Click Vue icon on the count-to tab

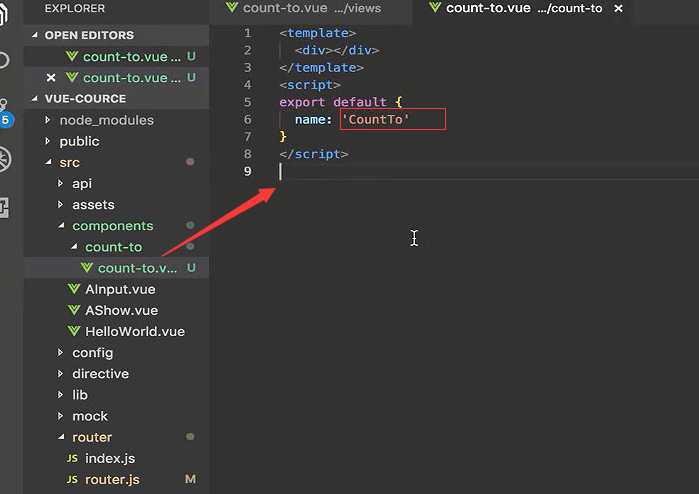tap(435, 8)
